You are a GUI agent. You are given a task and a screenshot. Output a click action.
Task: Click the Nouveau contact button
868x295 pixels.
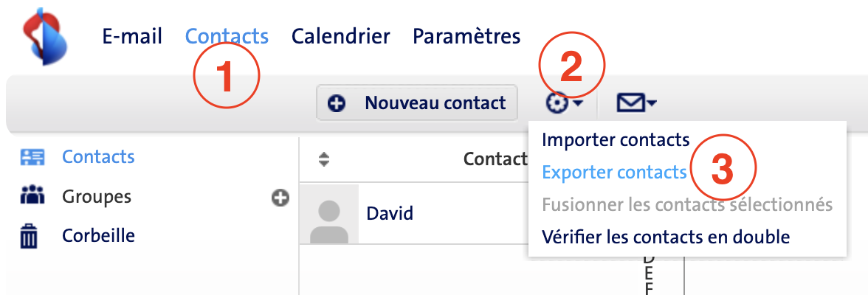click(417, 103)
